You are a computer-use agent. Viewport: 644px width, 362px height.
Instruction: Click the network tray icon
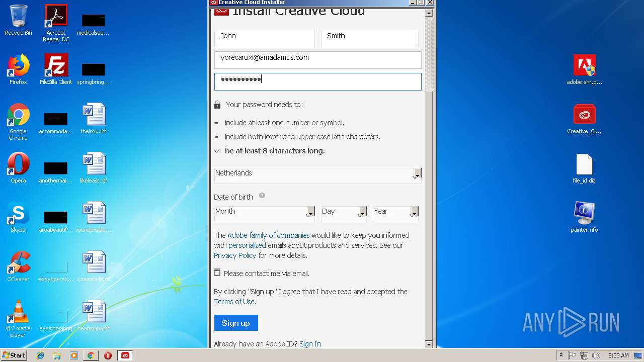point(585,355)
